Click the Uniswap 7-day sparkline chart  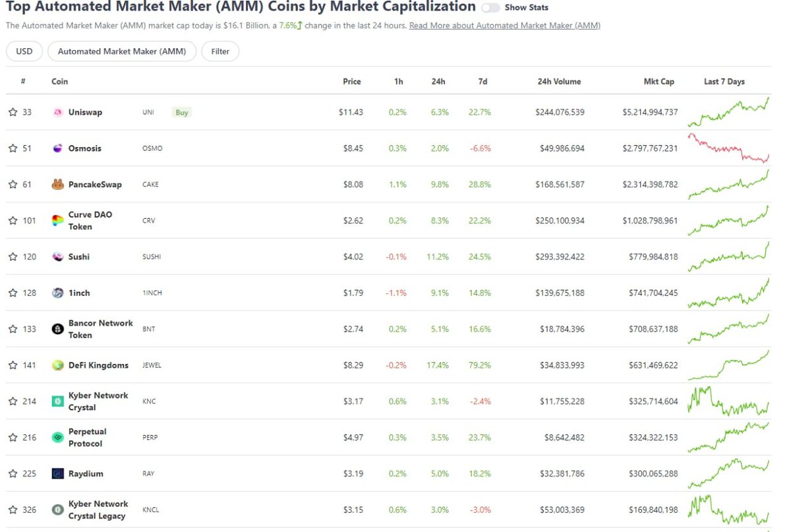[728, 112]
